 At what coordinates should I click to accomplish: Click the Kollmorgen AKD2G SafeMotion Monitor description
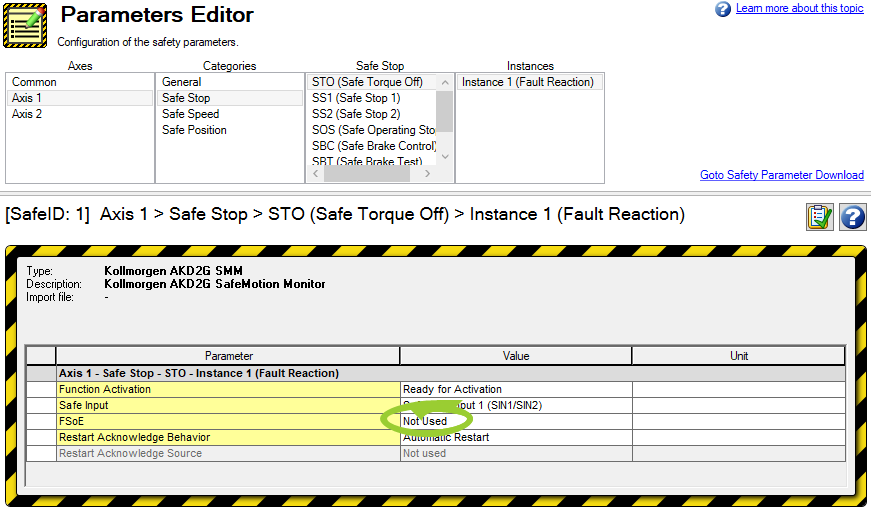tap(214, 284)
